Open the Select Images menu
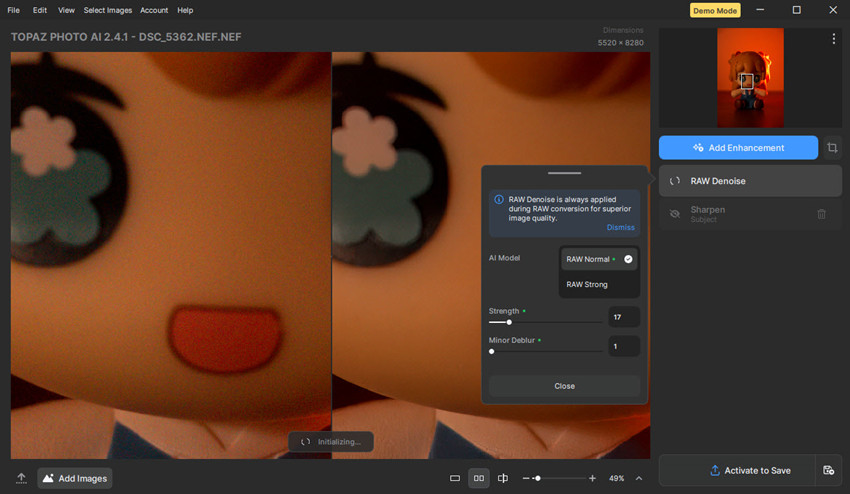Screen dimensions: 850x494 click(x=107, y=10)
